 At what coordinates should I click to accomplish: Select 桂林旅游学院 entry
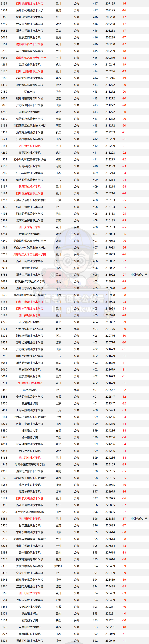(x=30, y=437)
